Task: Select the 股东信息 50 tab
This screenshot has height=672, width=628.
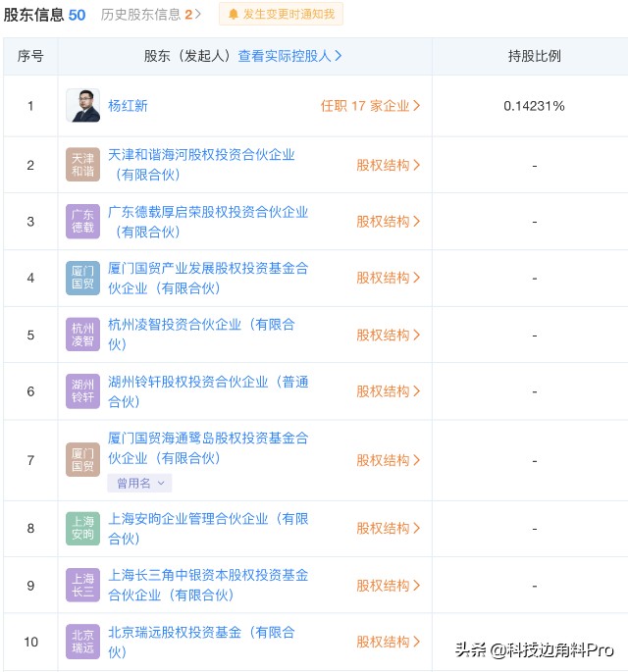Action: point(44,14)
